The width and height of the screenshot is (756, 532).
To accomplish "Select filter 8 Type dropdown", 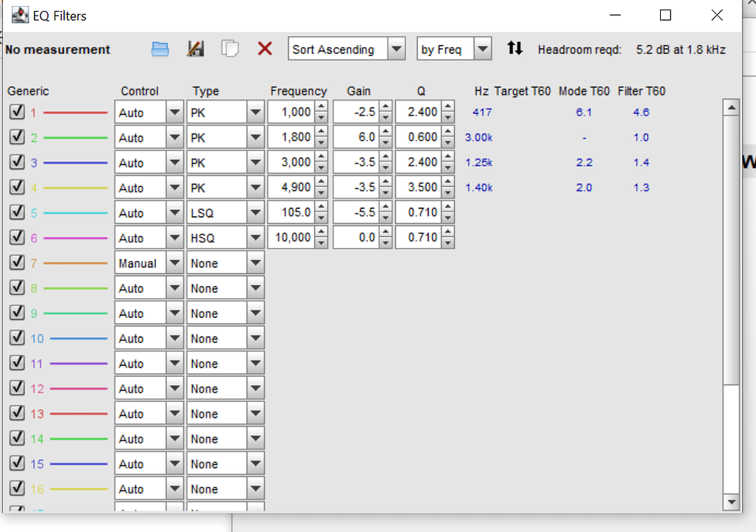I will (x=256, y=287).
